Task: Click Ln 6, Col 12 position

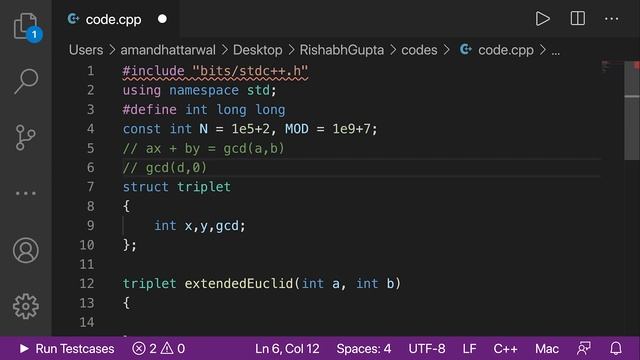Action: pos(287,349)
